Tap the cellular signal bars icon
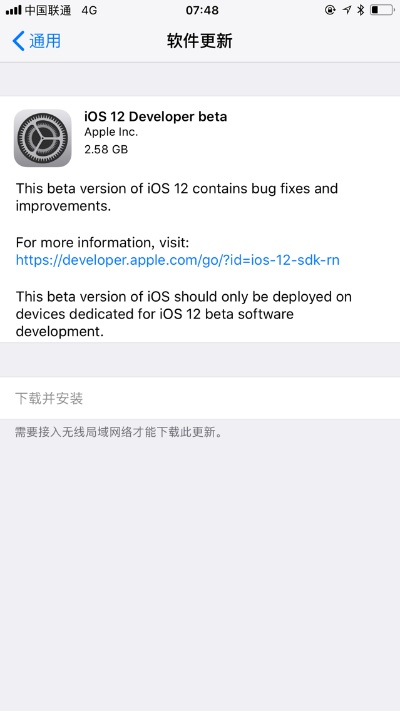400x711 pixels. (x=14, y=10)
